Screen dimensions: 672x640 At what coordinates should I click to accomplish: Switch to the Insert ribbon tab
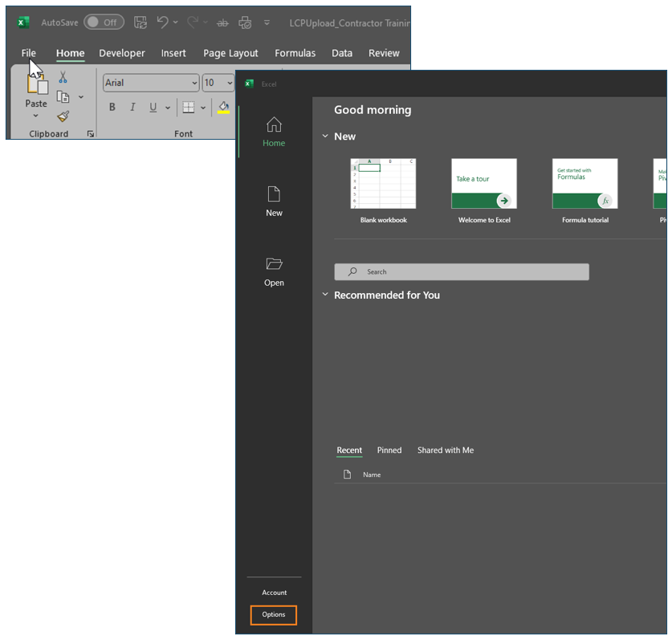[173, 53]
